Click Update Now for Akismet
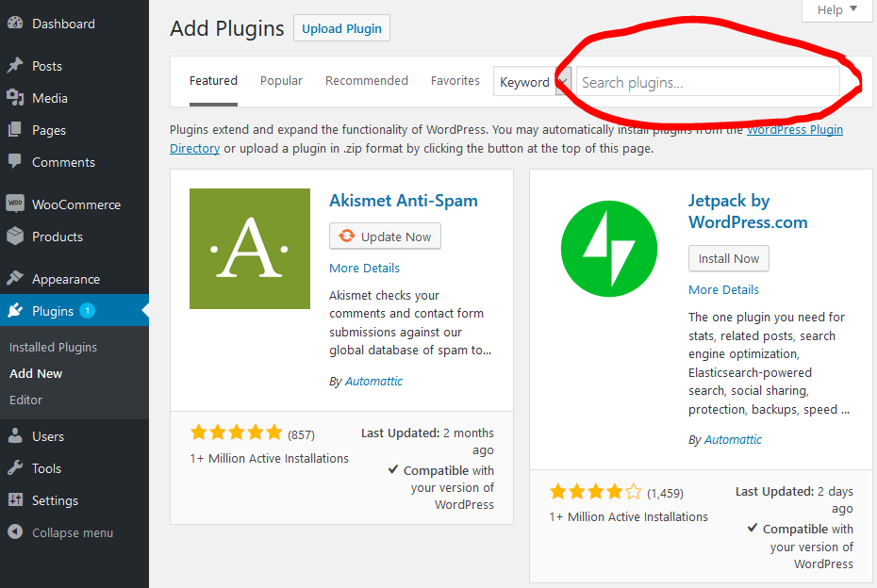The height and width of the screenshot is (588, 877). point(385,236)
